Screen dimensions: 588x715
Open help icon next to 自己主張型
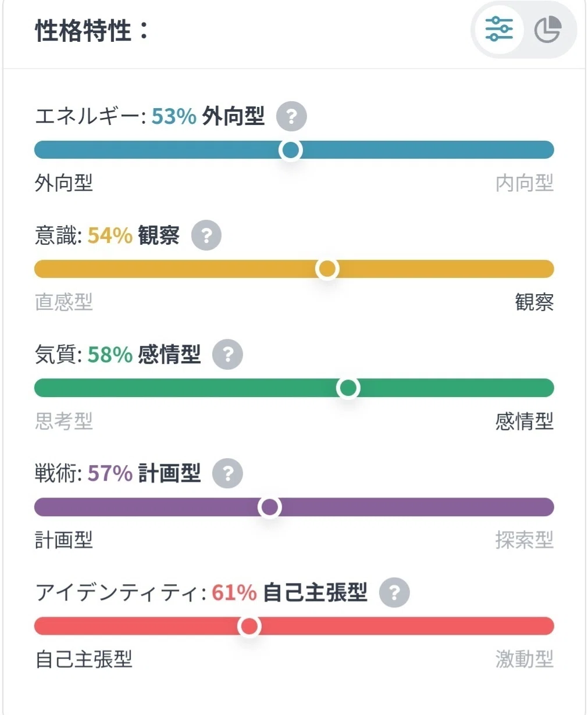pyautogui.click(x=394, y=593)
